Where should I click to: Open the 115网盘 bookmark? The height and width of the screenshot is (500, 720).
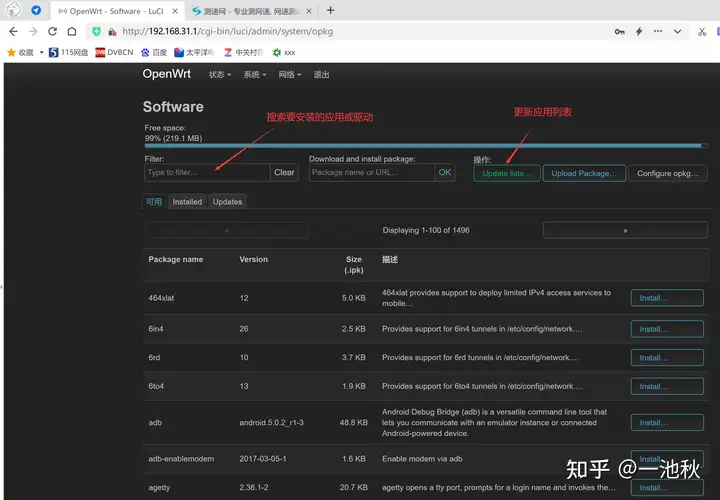[x=68, y=52]
